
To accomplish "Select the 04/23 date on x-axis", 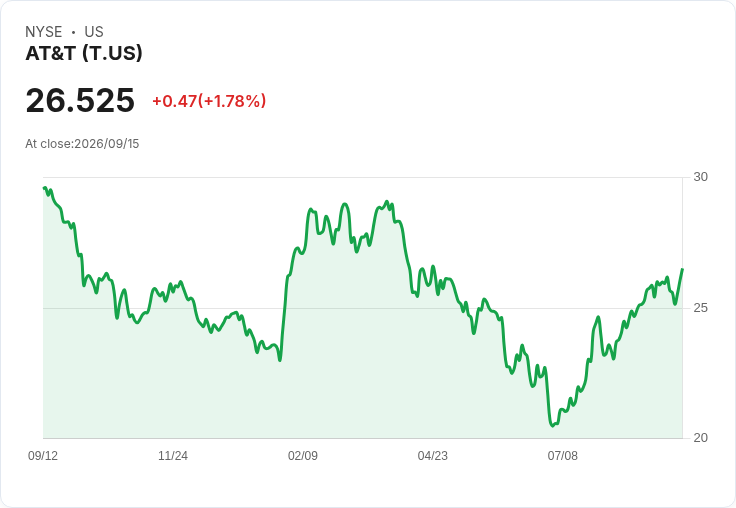I will [x=432, y=455].
